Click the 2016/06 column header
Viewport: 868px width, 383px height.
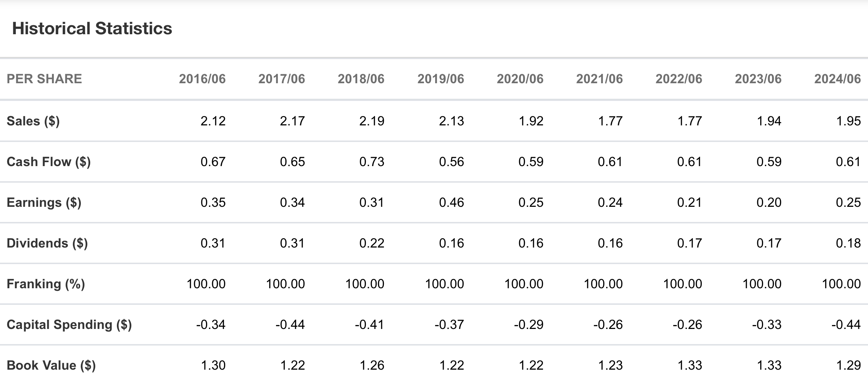202,79
